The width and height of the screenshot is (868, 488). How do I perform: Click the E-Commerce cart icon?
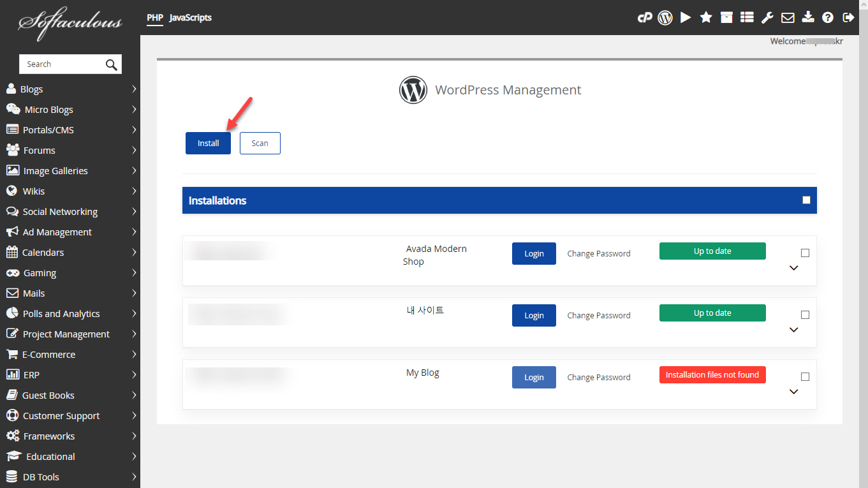(11, 354)
